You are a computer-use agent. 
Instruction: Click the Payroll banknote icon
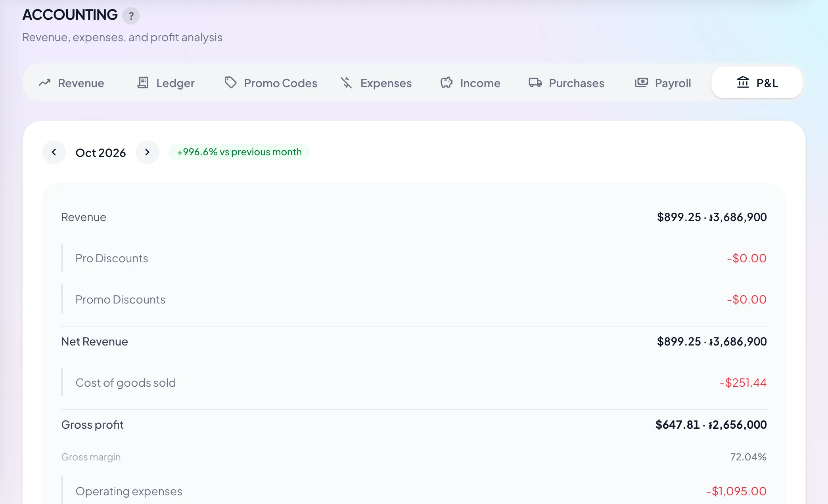pyautogui.click(x=641, y=83)
